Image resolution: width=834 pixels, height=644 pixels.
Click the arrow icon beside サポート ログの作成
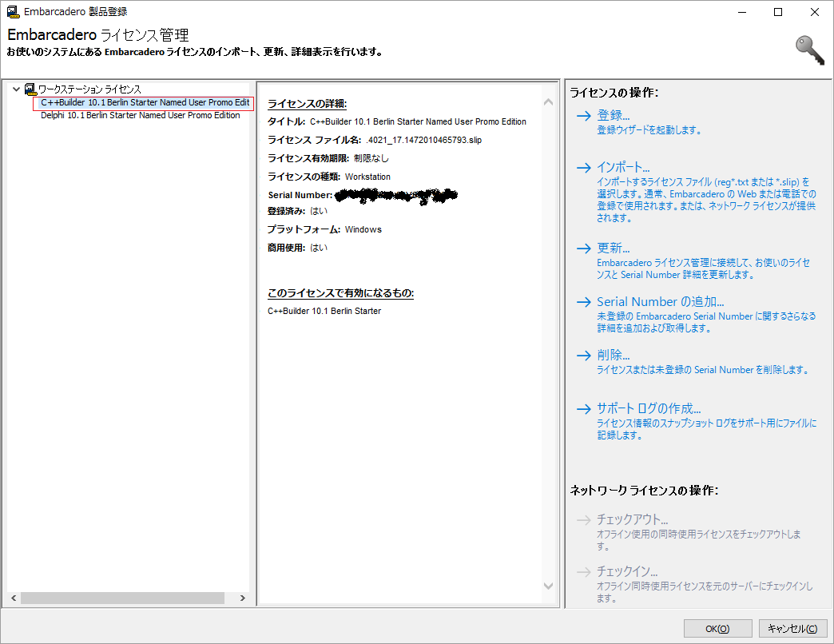583,408
